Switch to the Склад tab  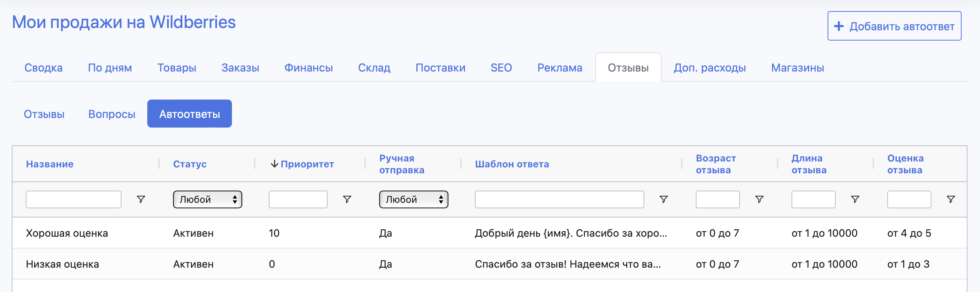point(374,67)
